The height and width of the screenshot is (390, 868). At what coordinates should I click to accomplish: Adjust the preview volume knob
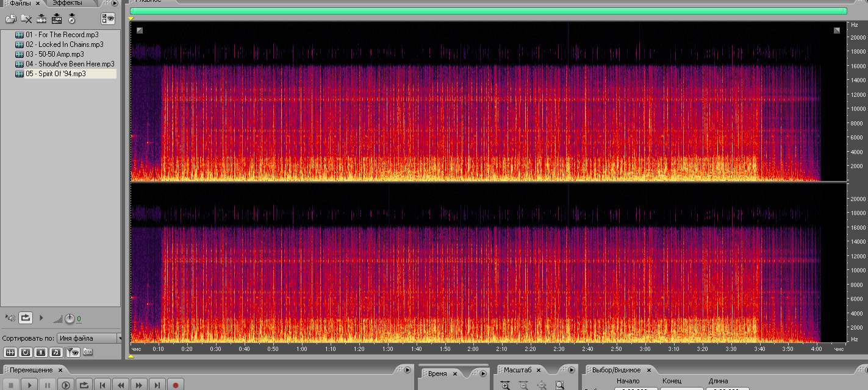[x=70, y=318]
